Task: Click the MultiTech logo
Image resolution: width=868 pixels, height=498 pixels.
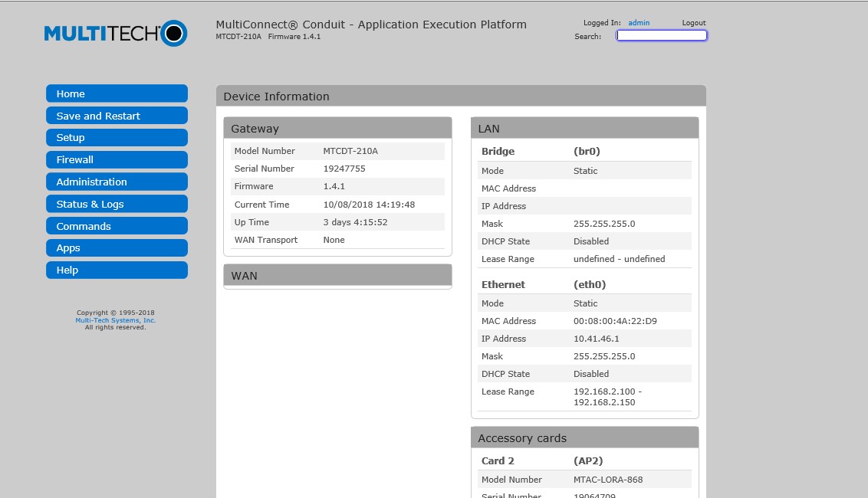Action: tap(115, 33)
